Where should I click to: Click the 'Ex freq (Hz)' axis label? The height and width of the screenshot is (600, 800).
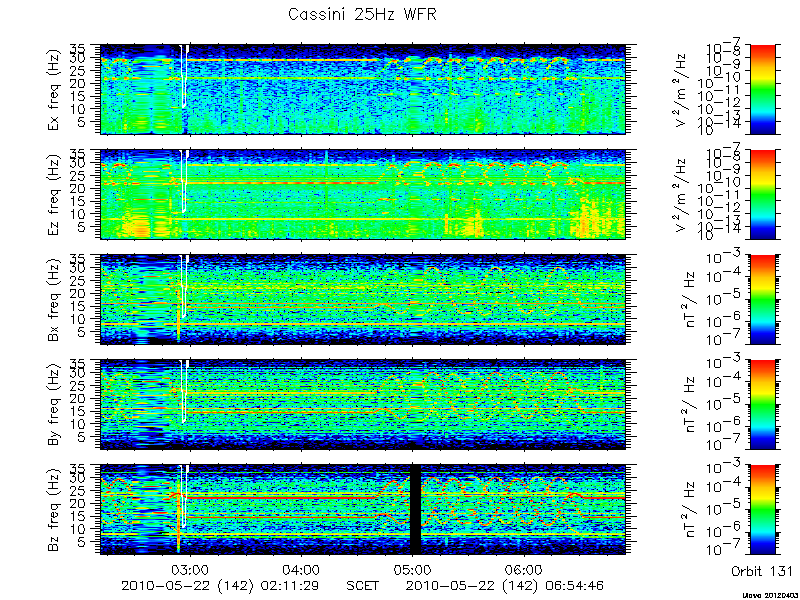coord(54,89)
